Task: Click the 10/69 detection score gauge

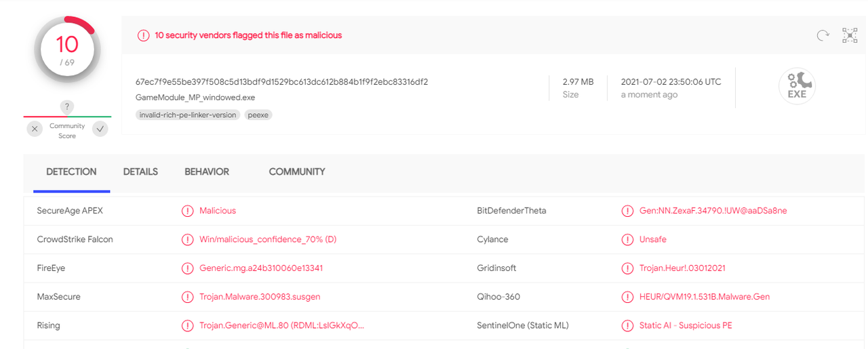Action: (x=67, y=51)
